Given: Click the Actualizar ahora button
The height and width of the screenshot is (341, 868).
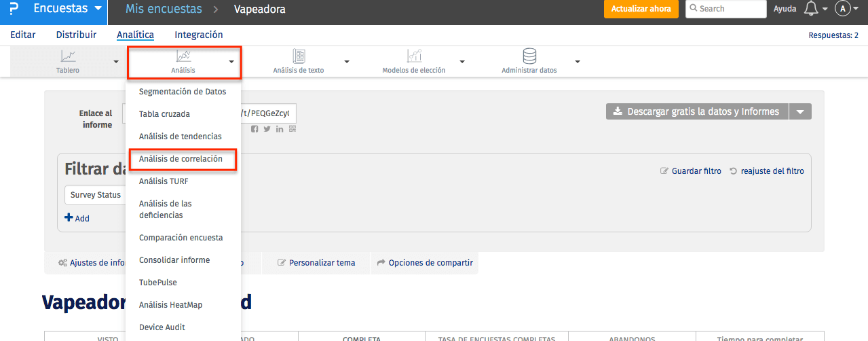Looking at the screenshot, I should 641,9.
